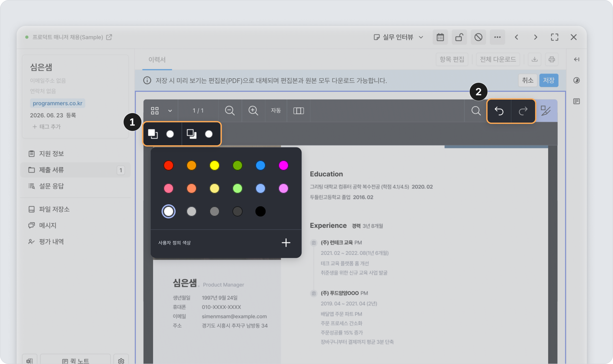The image size is (613, 364).
Task: Open 설문 응답 in the sidebar
Action: (x=76, y=186)
